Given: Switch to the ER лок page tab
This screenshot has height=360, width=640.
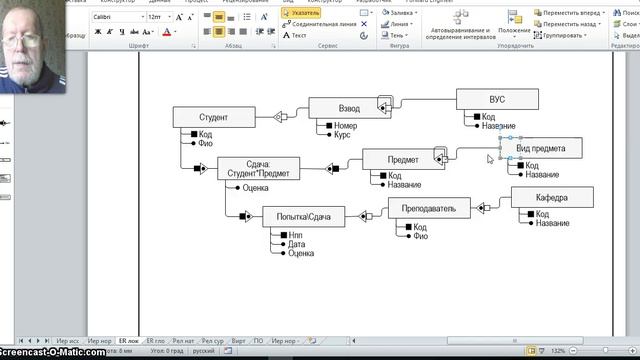Looking at the screenshot, I should [128, 341].
